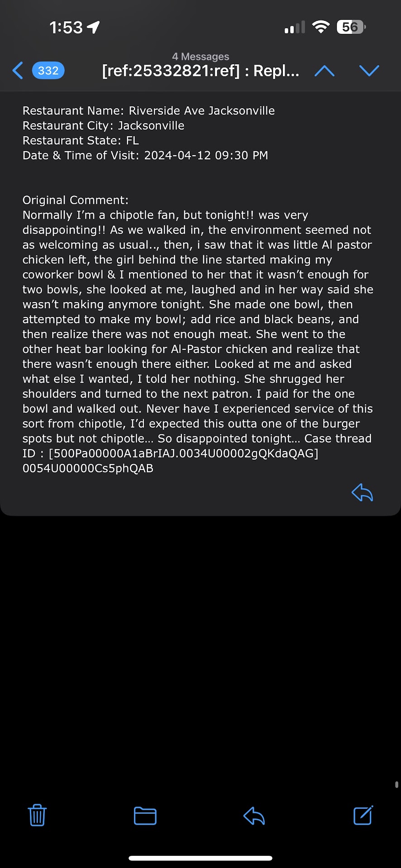The height and width of the screenshot is (868, 401).
Task: Tap the 332 unread count badge
Action: click(48, 71)
